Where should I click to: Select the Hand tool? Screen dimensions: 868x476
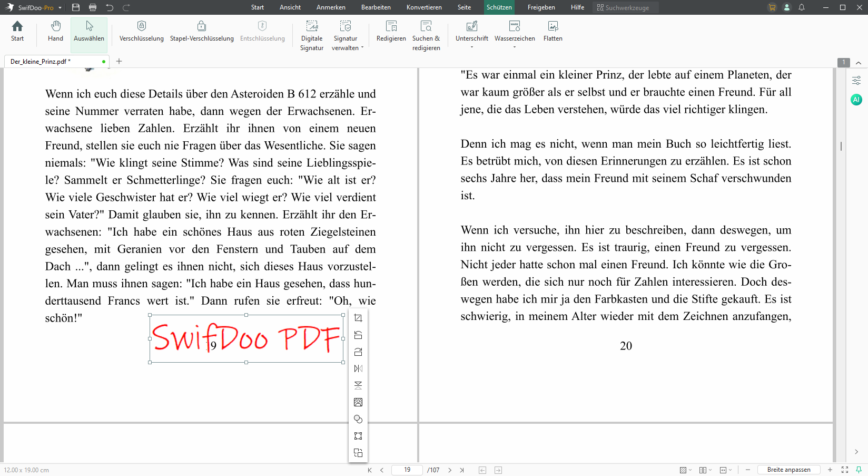(x=55, y=31)
